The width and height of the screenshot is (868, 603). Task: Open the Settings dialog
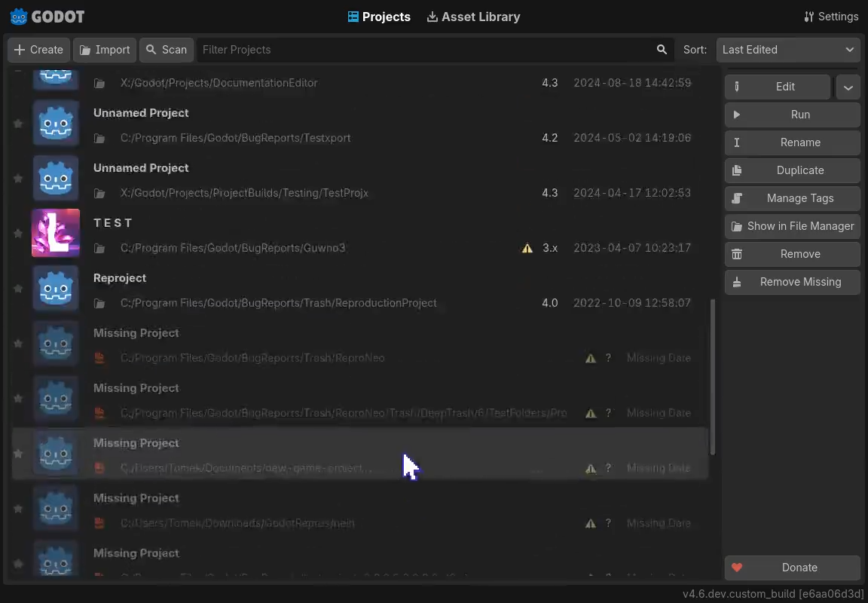click(831, 17)
